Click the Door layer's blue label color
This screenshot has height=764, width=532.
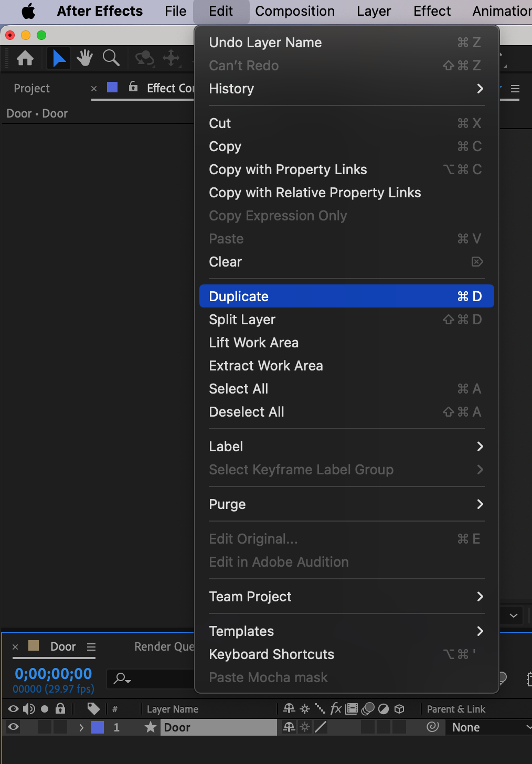(x=98, y=727)
